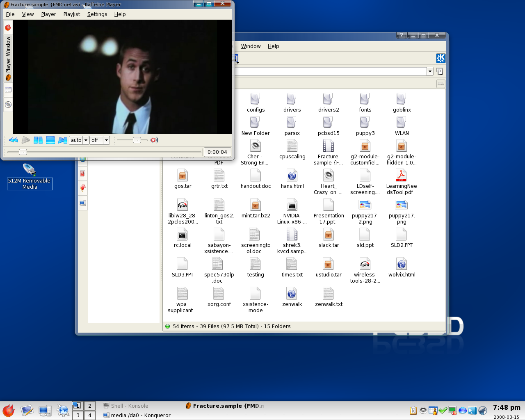Open the Kaffeine Settings menu

[x=97, y=14]
